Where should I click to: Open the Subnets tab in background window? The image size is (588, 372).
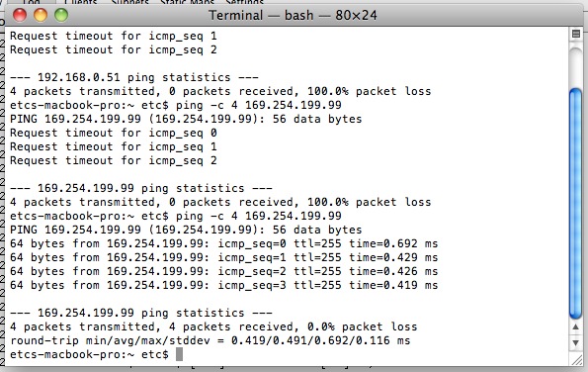pos(129,2)
